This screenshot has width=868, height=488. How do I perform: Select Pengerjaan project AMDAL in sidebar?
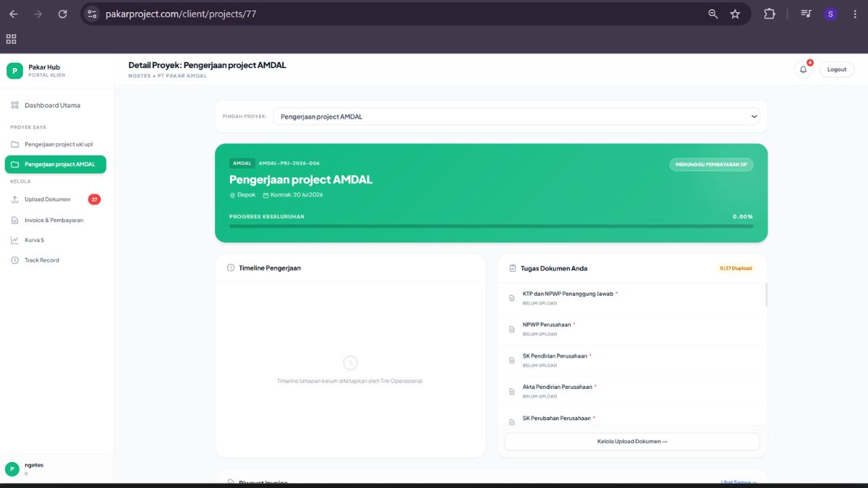point(55,164)
